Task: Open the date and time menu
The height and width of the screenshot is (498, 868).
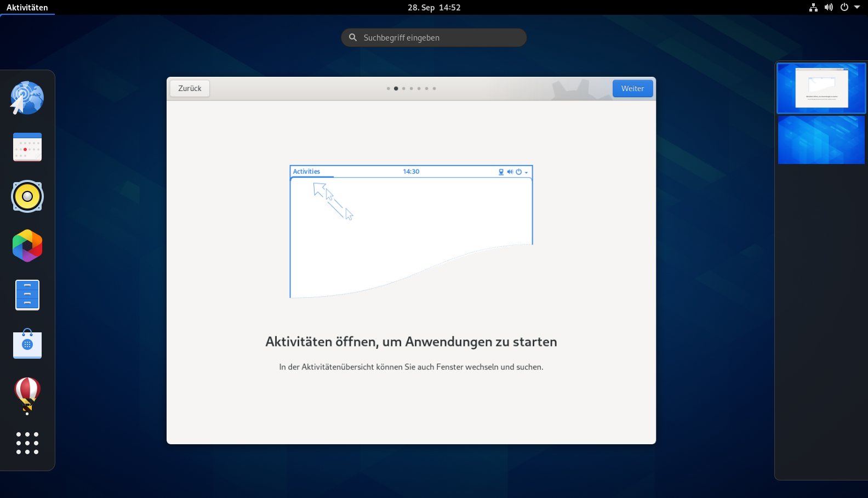Action: tap(434, 7)
